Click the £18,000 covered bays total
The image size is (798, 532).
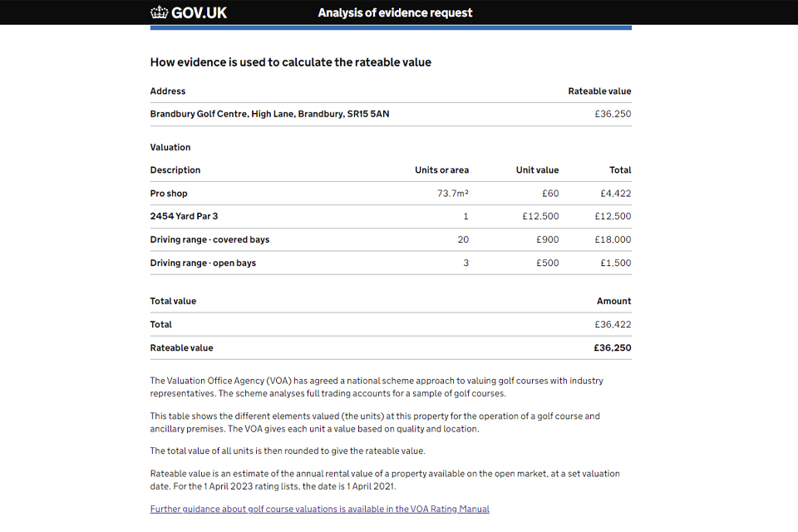coord(613,239)
